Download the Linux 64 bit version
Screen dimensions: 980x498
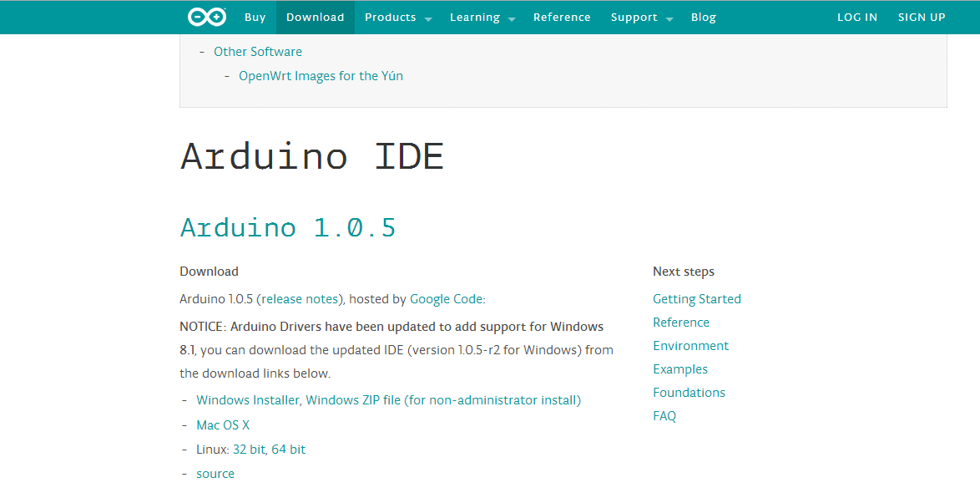[x=289, y=450]
